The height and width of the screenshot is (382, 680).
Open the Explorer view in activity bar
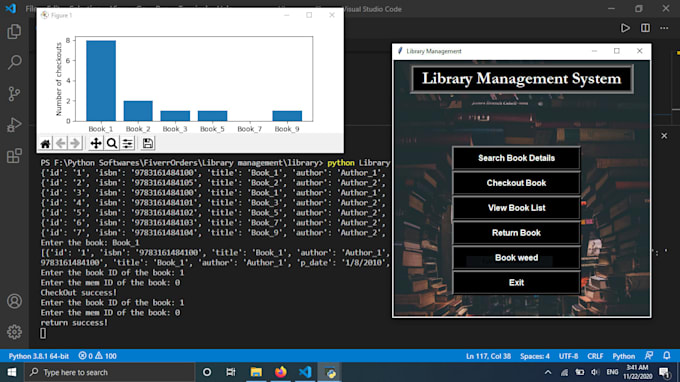click(x=14, y=32)
